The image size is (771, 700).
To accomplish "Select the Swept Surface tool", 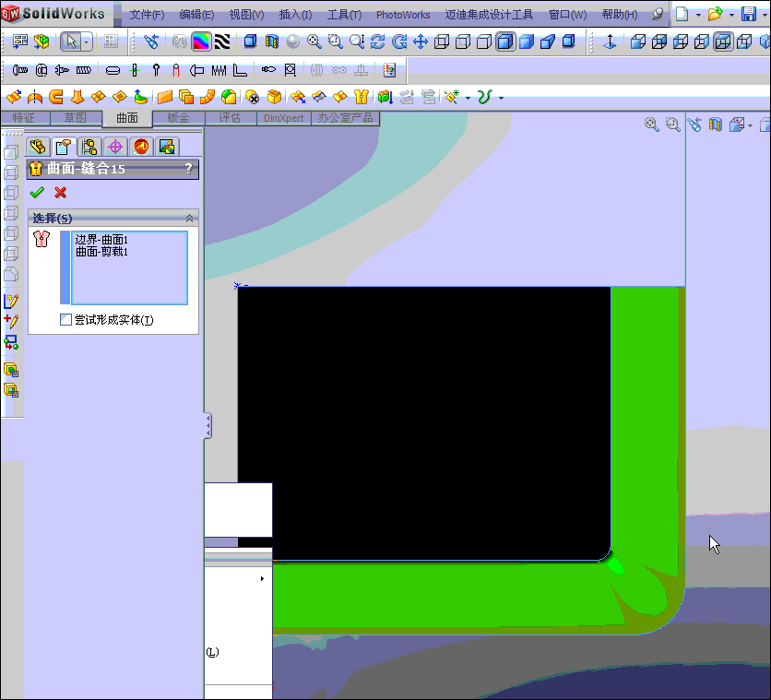I will [x=56, y=97].
